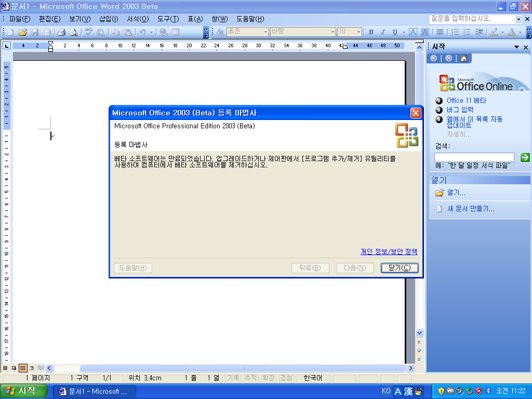Screen dimensions: 532x399
Task: Click the Office 11 베타 link
Action: (x=466, y=100)
